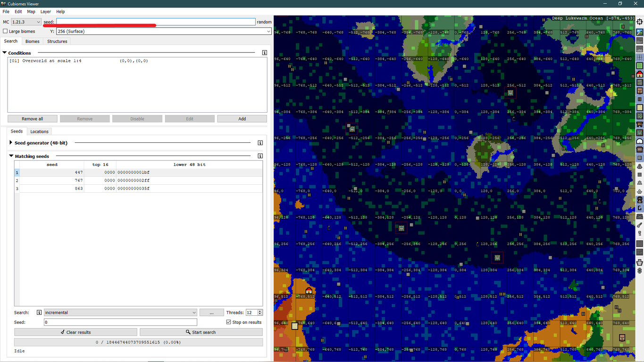
Task: Toggle the grid overlay icon
Action: 640,58
